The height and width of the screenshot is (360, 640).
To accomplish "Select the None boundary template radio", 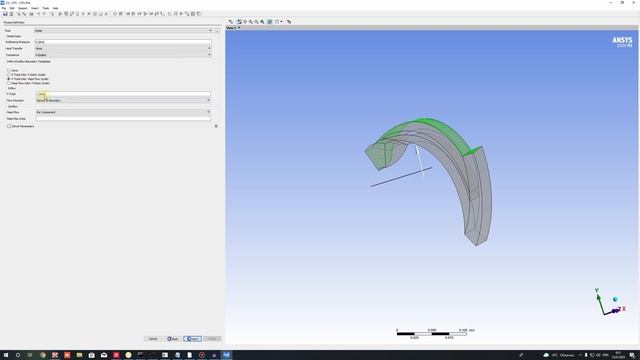I will (9, 70).
